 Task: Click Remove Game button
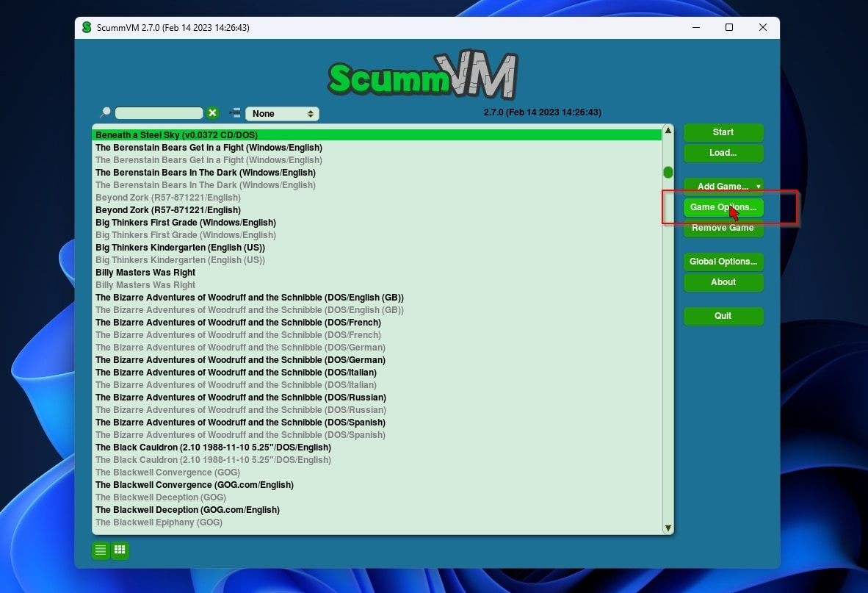pyautogui.click(x=723, y=228)
